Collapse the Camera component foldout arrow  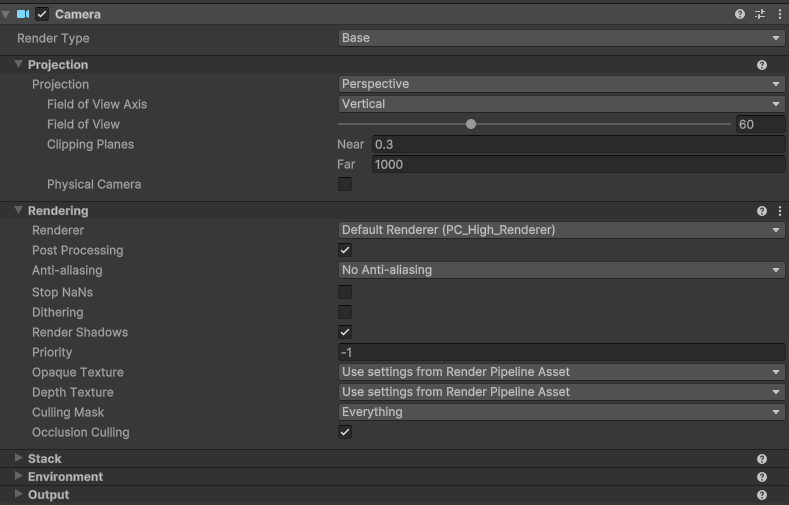[x=6, y=14]
